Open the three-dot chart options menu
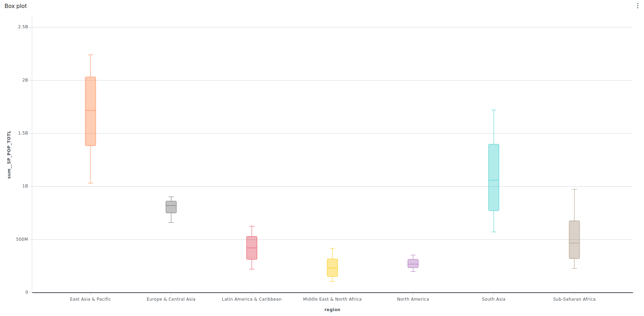The height and width of the screenshot is (316, 644). point(637,6)
